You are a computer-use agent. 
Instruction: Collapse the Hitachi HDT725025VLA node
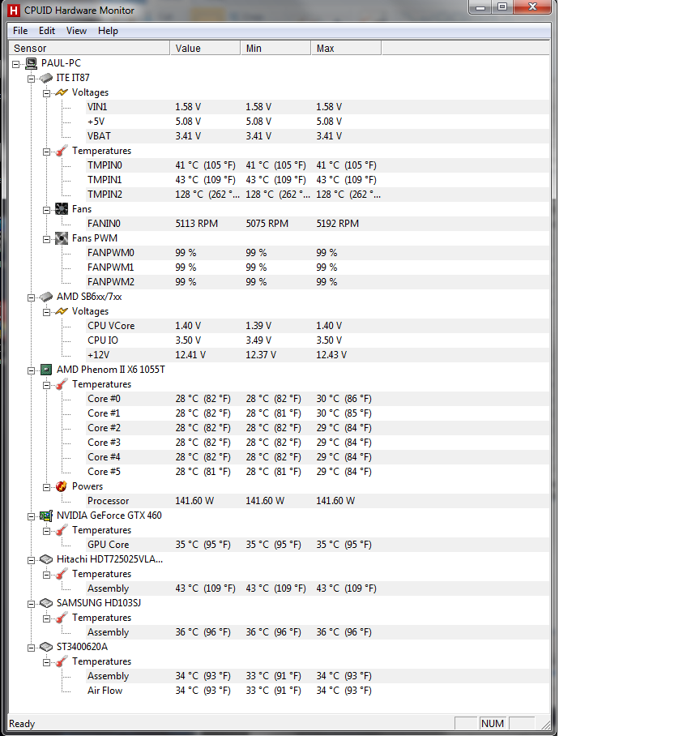(31, 560)
